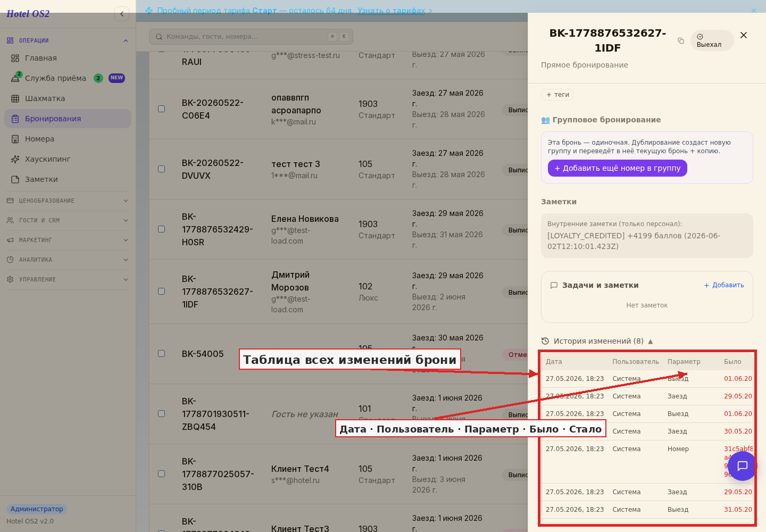The height and width of the screenshot is (532, 766).
Task: Expand the Аналитика sidebar section
Action: click(x=68, y=260)
